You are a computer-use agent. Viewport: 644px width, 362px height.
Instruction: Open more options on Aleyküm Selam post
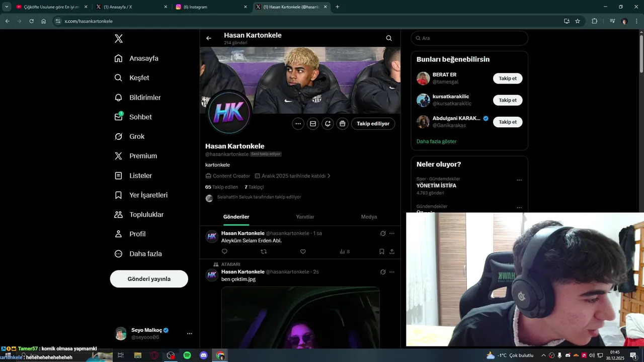392,233
